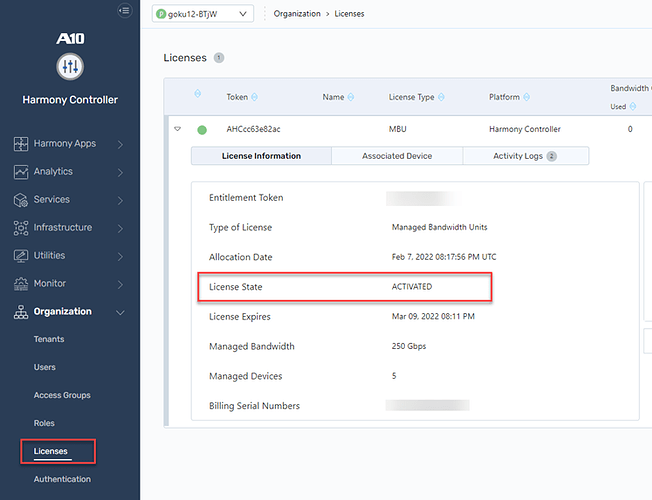The width and height of the screenshot is (652, 500).
Task: Go to Access Groups page
Action: pos(62,395)
